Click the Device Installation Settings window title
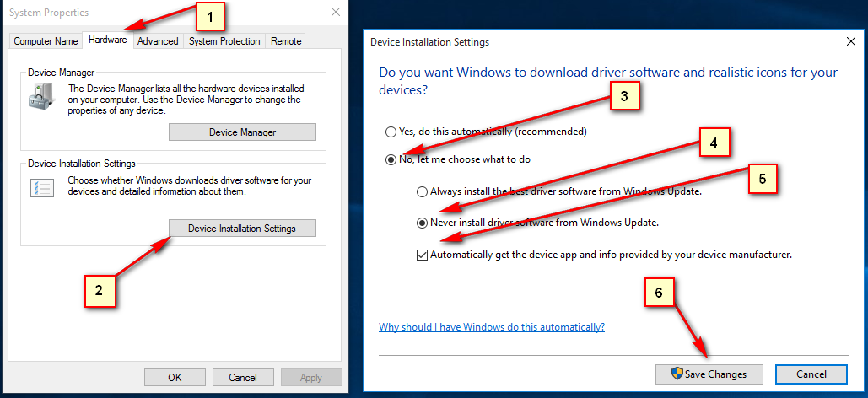Viewport: 868px width, 398px height. pyautogui.click(x=429, y=42)
